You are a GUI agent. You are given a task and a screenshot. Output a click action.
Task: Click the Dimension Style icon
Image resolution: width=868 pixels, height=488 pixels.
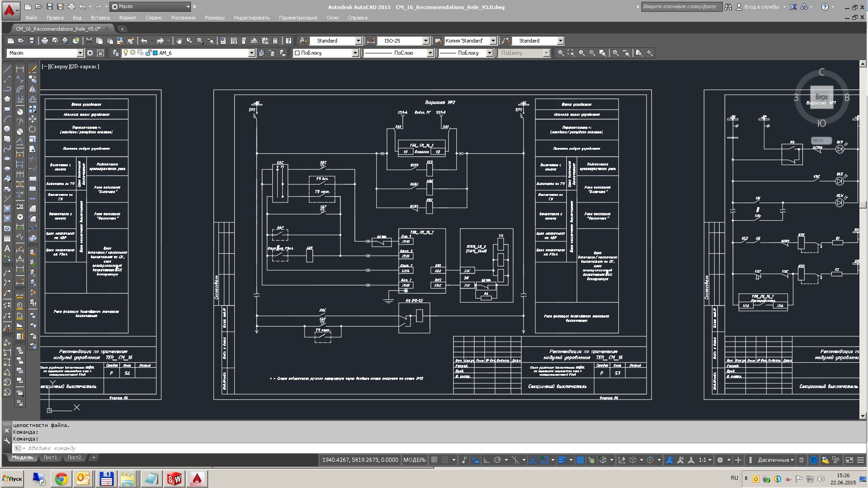tap(371, 41)
